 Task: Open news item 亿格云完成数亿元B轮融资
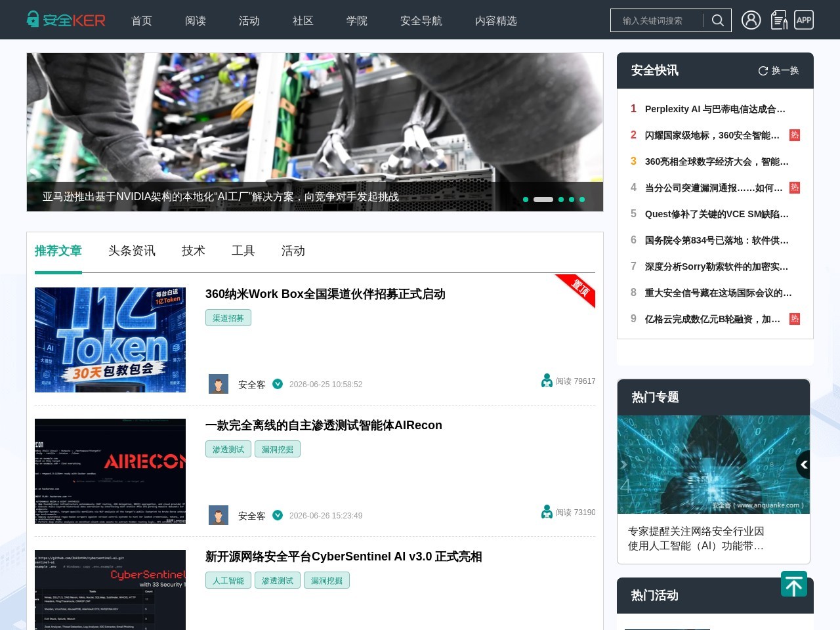click(x=713, y=319)
